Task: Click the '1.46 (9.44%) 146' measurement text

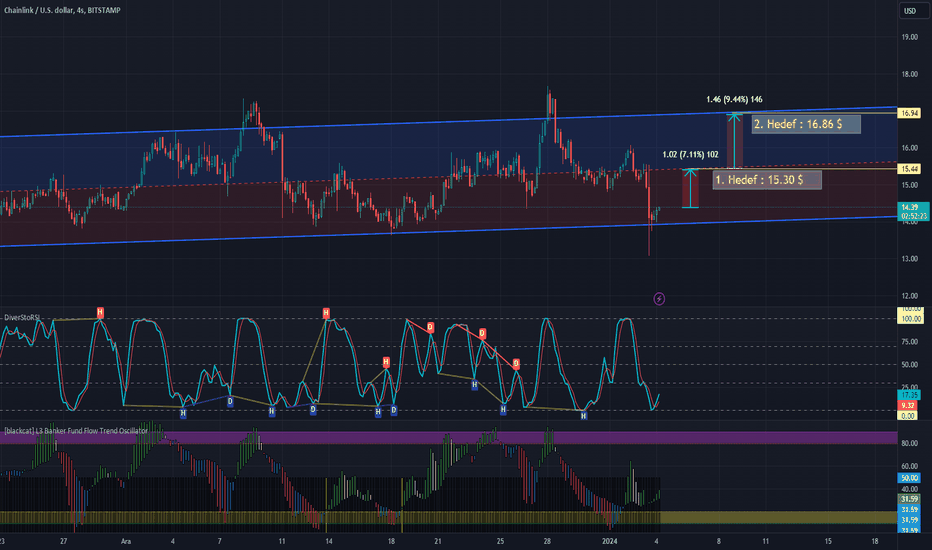Action: point(734,99)
